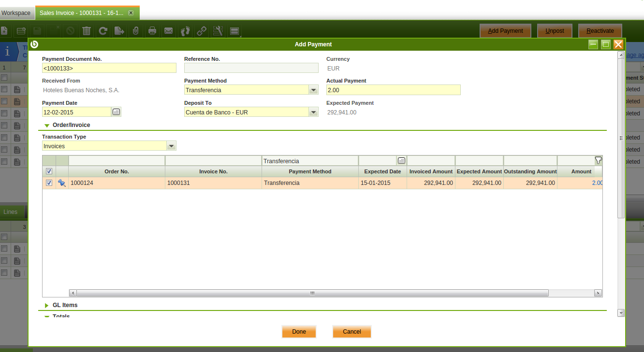
Task: Open the Expected Date filter calendar
Action: [x=401, y=161]
